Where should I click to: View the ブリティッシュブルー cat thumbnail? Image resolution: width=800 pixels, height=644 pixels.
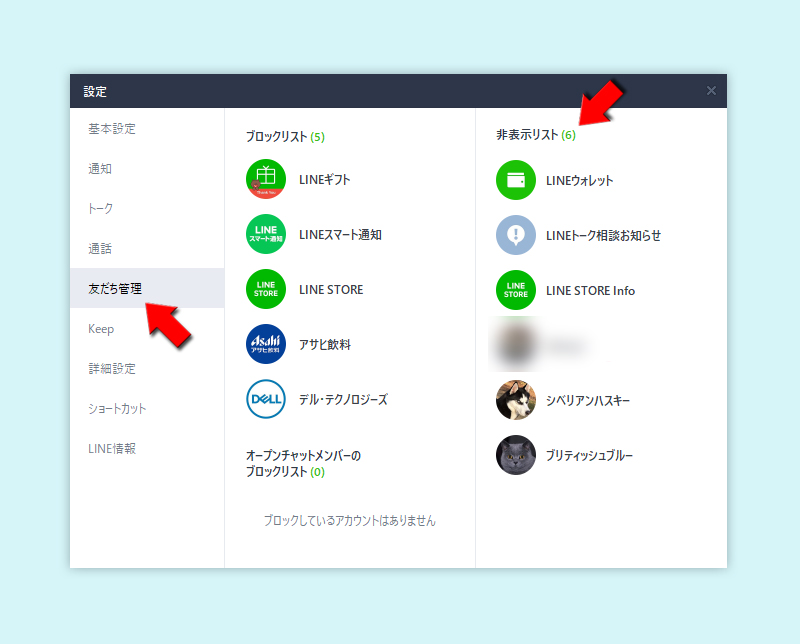516,455
